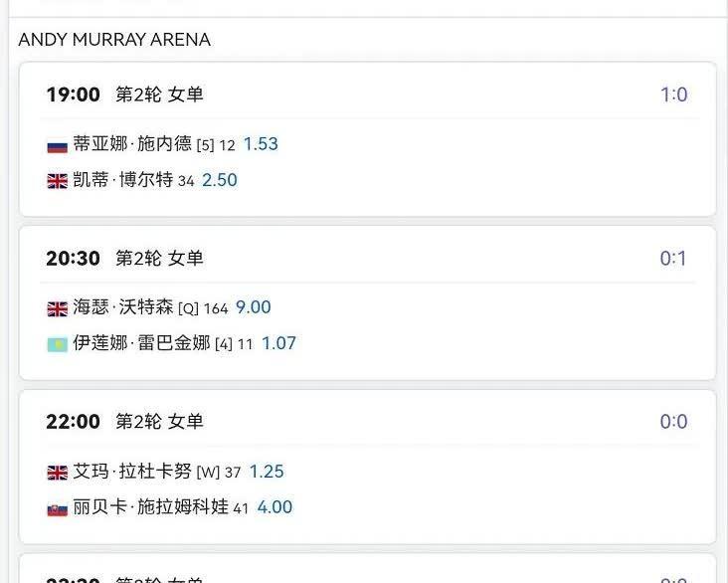This screenshot has height=583, width=728.
Task: Select the 1.53 odds value
Action: tap(261, 144)
